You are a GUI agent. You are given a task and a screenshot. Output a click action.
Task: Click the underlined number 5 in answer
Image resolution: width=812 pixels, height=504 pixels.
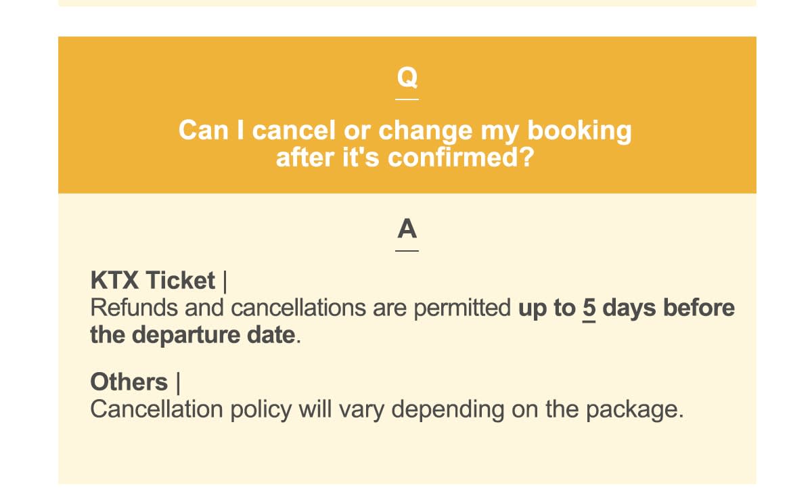coord(589,308)
